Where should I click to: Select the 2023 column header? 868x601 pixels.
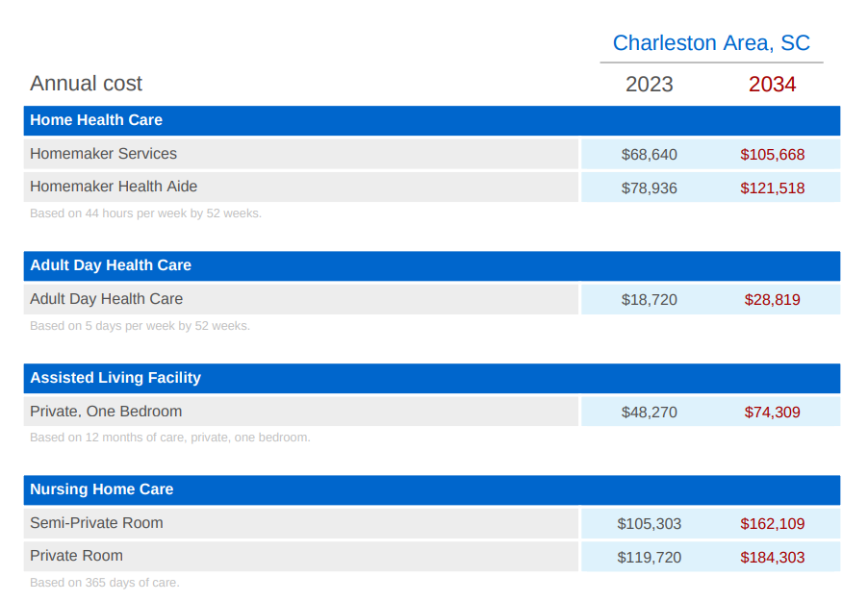650,85
